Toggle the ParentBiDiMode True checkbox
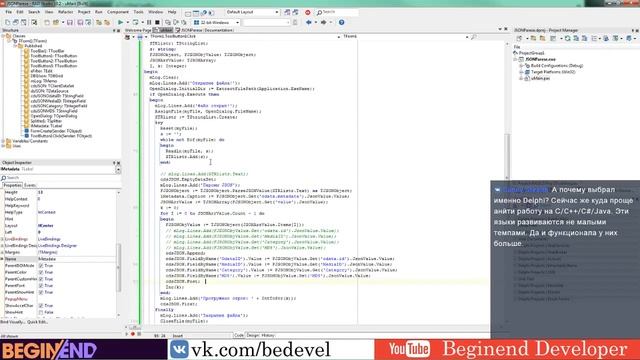 pyautogui.click(x=41, y=266)
